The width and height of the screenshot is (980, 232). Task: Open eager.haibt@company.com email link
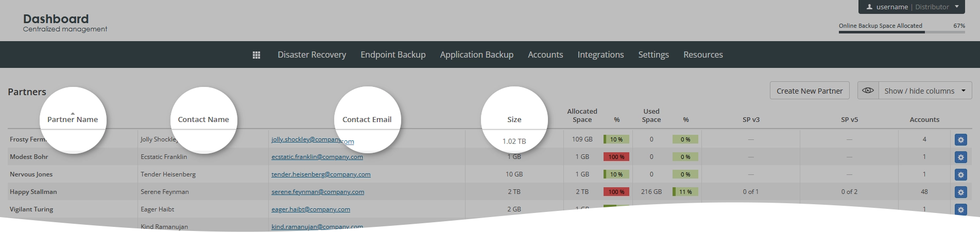pos(311,209)
